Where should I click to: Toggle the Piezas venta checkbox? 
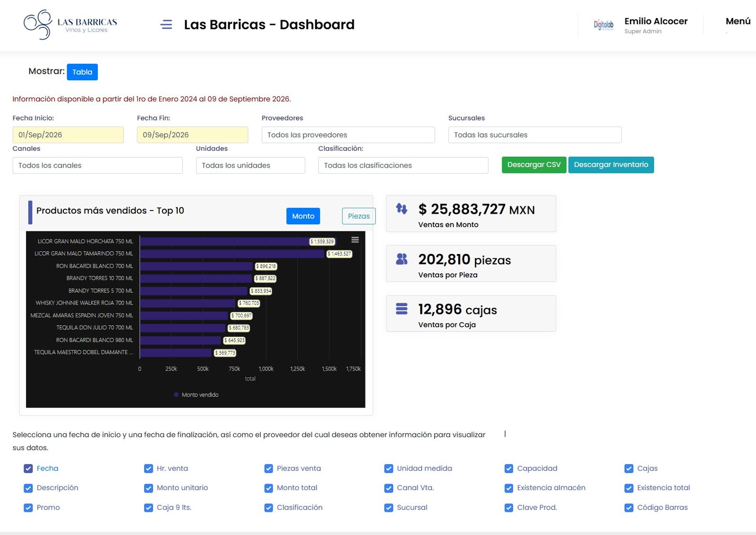268,468
